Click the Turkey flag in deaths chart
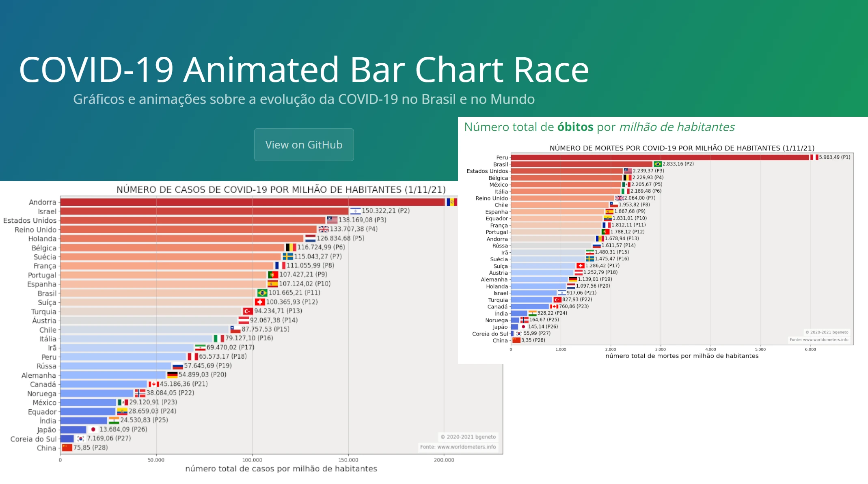The height and width of the screenshot is (484, 868). click(557, 300)
